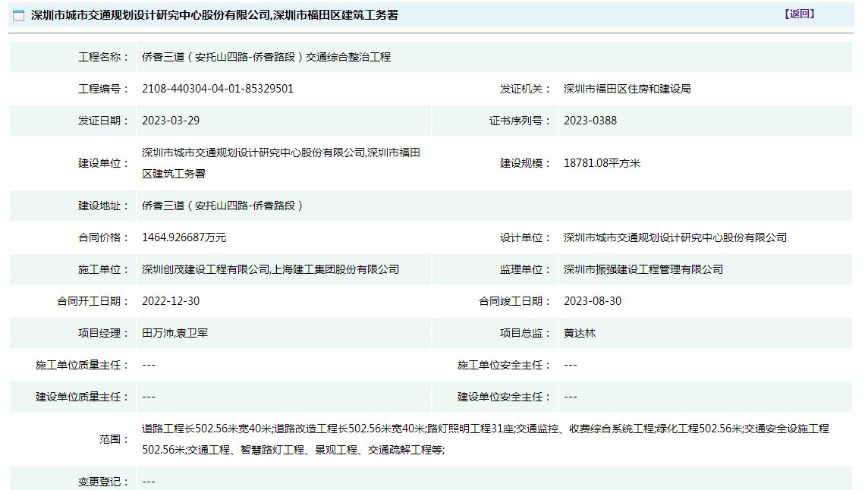868x490 pixels.
Task: Click issuing authority 深圳市福田区住房和建设局
Action: (627, 89)
